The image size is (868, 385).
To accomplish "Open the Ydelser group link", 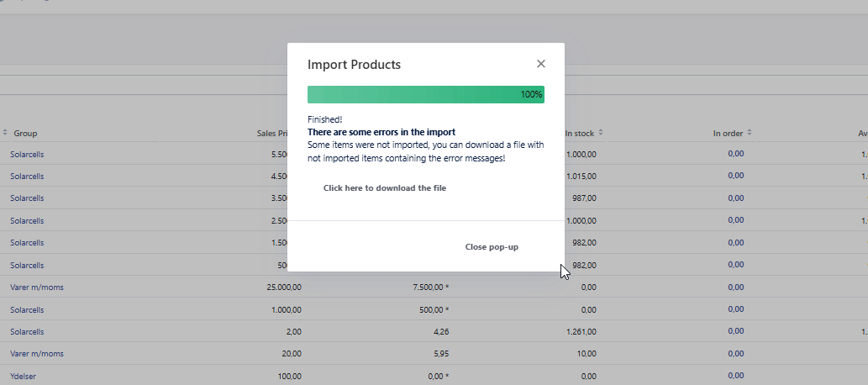I will [23, 376].
